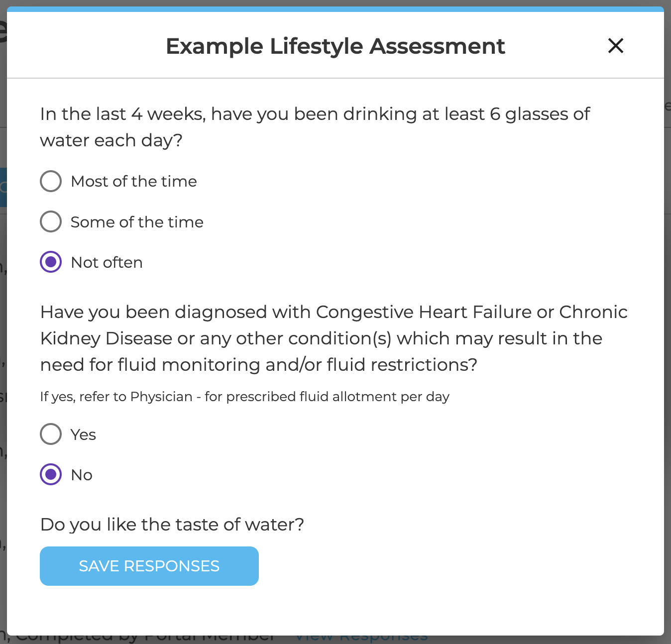Pick 'Yes' under the kidney disease question

coord(50,434)
